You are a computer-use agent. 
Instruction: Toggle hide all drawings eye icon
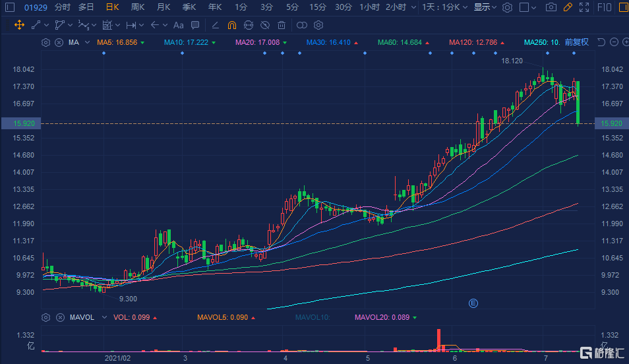pos(265,25)
